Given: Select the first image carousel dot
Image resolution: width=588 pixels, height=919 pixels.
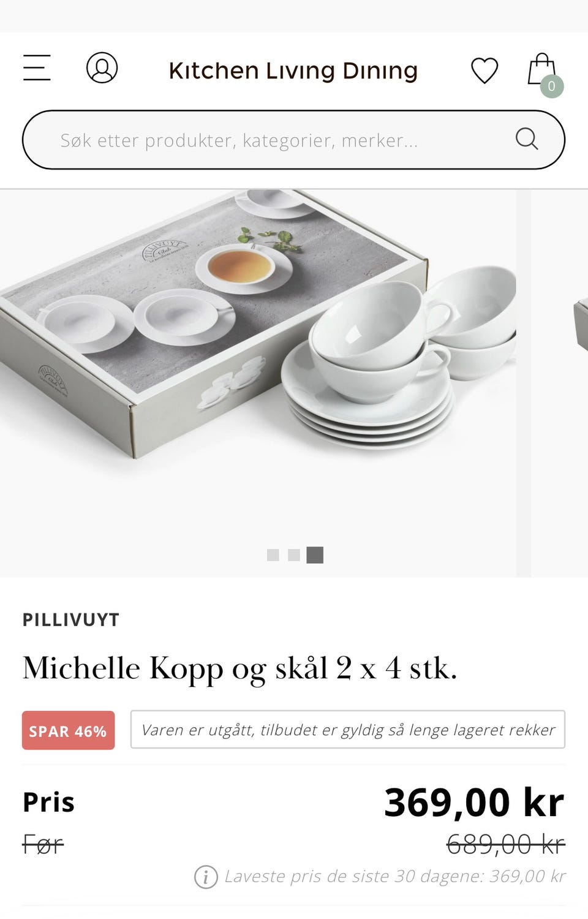Looking at the screenshot, I should pyautogui.click(x=273, y=554).
